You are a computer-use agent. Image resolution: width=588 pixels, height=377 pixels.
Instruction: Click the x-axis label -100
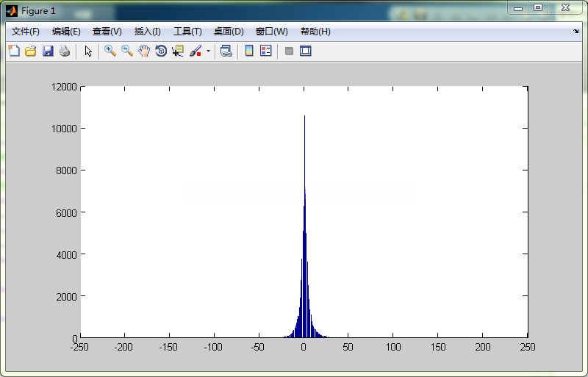click(213, 347)
